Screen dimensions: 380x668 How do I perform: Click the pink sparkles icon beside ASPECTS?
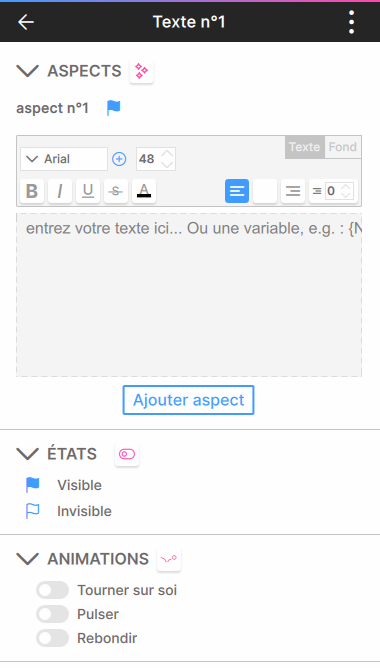141,71
